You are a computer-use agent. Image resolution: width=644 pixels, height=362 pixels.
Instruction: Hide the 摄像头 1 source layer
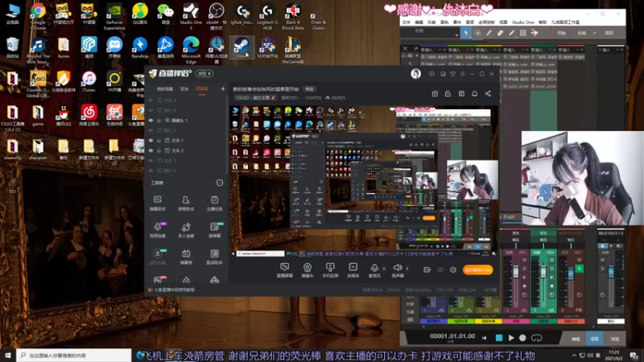(x=151, y=120)
